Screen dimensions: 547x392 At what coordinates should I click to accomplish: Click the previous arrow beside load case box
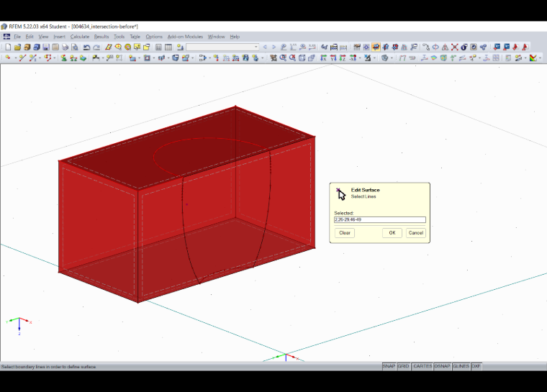(265, 47)
